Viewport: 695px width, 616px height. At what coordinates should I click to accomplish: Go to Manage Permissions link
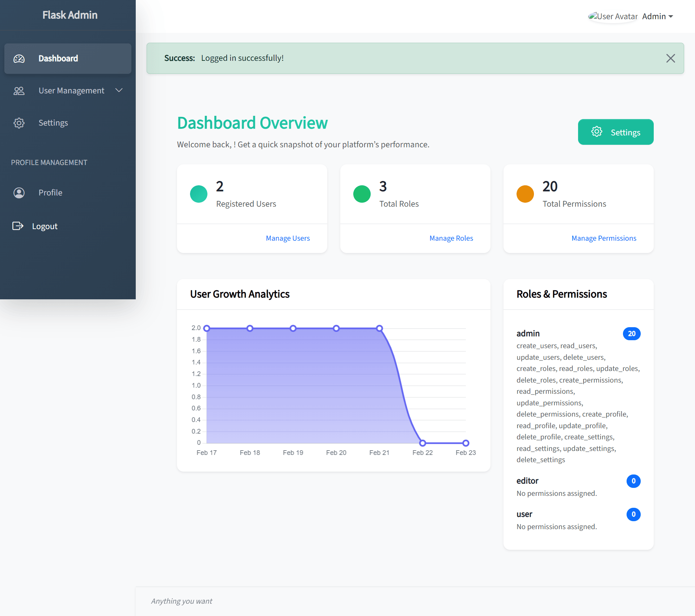coord(604,238)
